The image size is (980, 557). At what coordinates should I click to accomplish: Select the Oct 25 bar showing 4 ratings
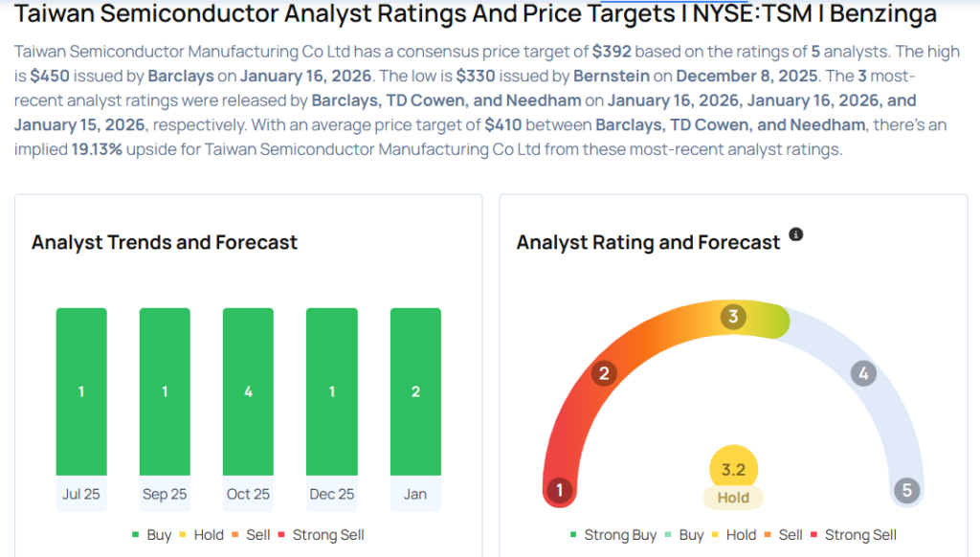pyautogui.click(x=248, y=391)
